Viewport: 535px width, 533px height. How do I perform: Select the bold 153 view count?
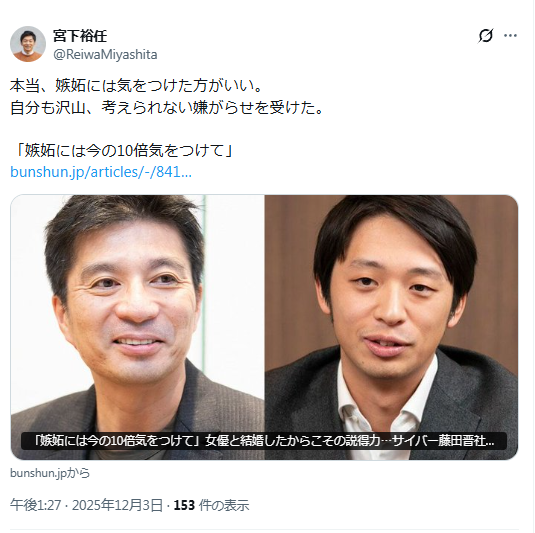tap(184, 505)
